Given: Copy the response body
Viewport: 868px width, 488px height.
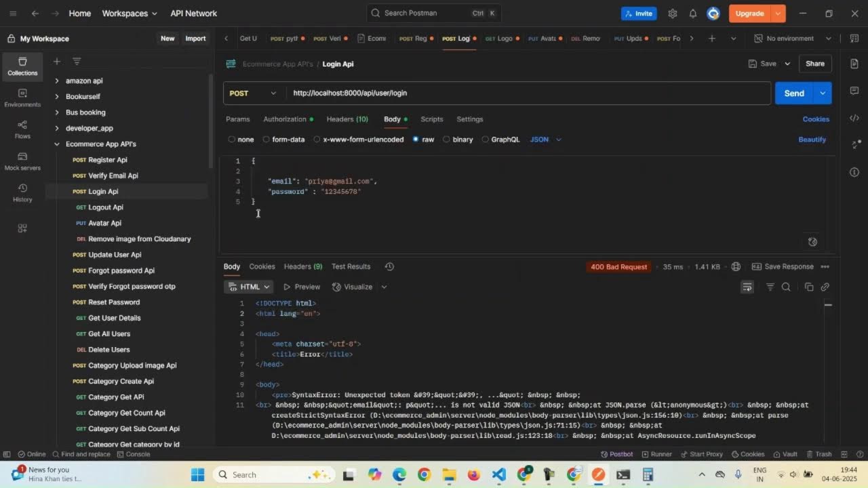Looking at the screenshot, I should [808, 287].
